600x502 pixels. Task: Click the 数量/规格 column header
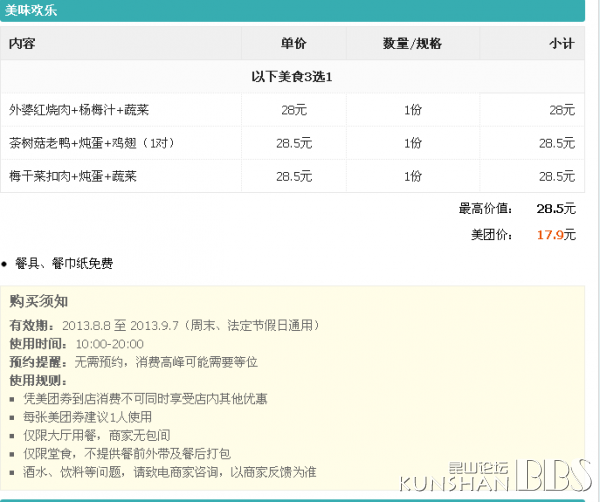pyautogui.click(x=412, y=44)
